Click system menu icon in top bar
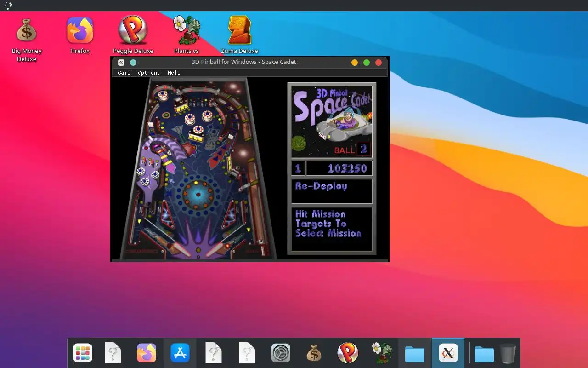Image resolution: width=588 pixels, height=368 pixels. pyautogui.click(x=9, y=6)
